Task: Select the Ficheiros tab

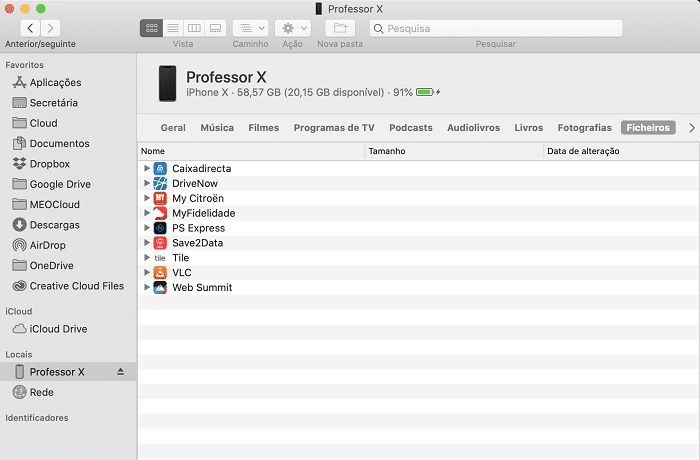Action: 648,128
